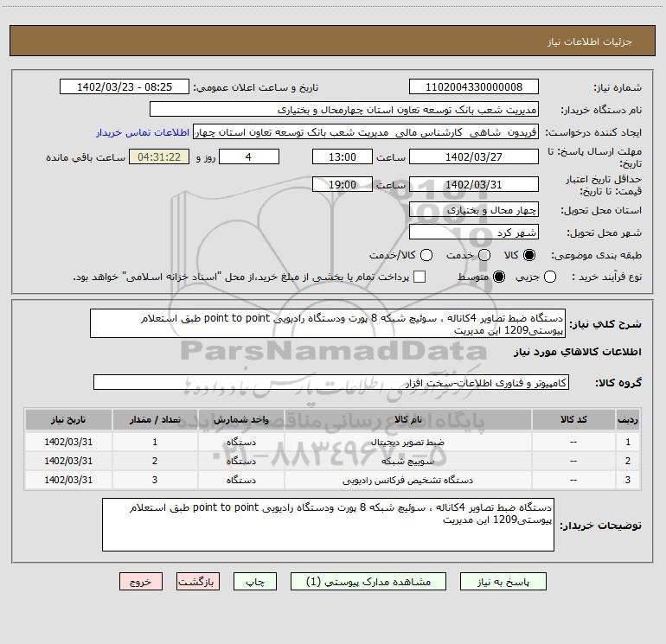Click date 1402/03/31 in ضبط تصویر دیجیتال row
Viewport: 666px width, 644px height.
tap(68, 442)
